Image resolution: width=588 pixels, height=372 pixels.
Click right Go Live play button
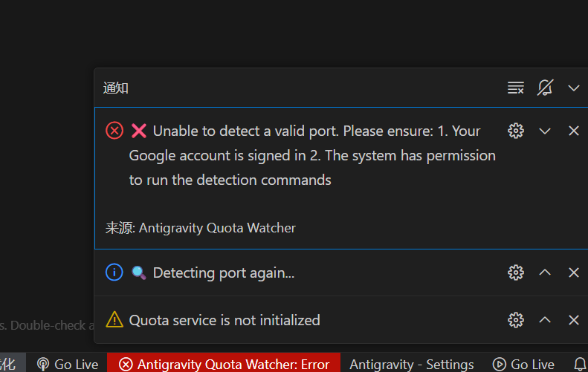523,364
